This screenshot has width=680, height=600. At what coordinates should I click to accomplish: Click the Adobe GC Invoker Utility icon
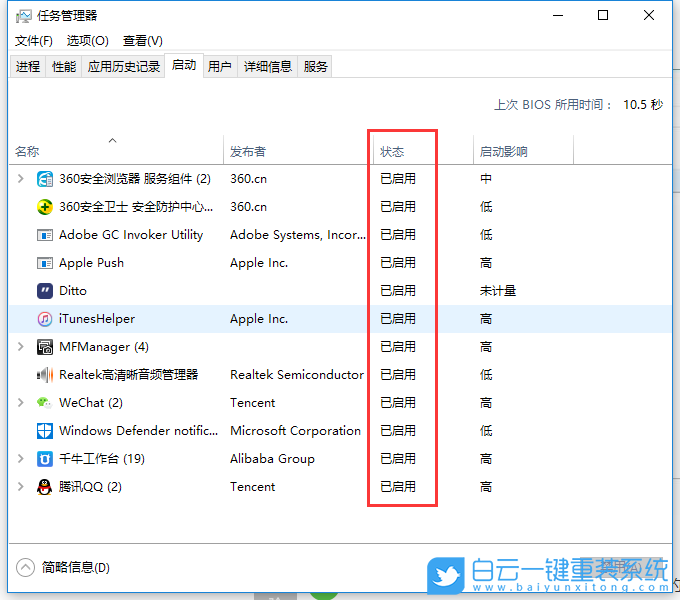coord(45,235)
